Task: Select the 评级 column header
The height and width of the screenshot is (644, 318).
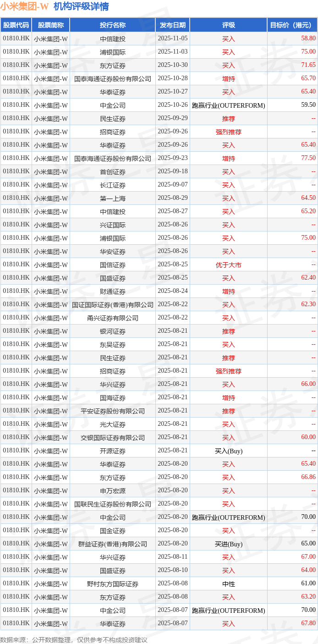Action: click(228, 25)
